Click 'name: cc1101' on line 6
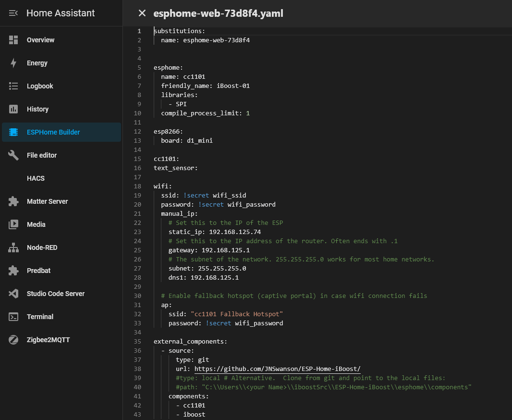This screenshot has width=512, height=420. click(183, 77)
